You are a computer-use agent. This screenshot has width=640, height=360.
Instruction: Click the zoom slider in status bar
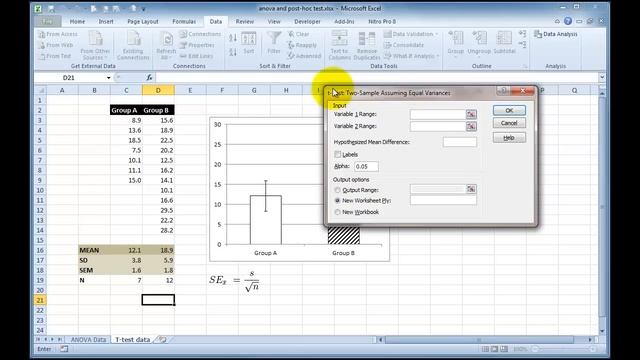coord(564,349)
